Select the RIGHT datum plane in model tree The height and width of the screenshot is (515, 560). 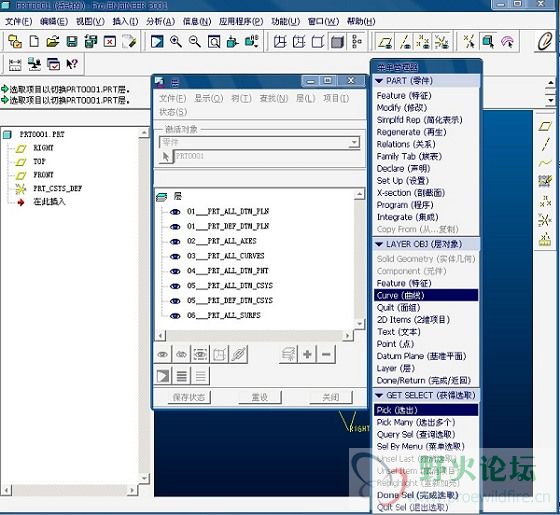(43, 148)
